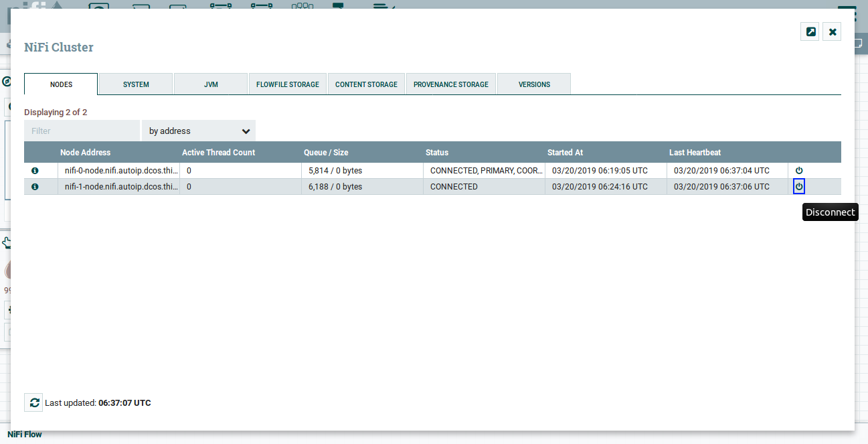Show the PROVENANCE STORAGE tab

(451, 84)
